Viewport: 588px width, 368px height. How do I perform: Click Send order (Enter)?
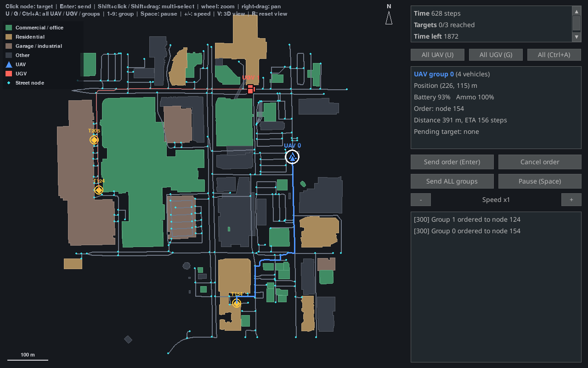[452, 162]
